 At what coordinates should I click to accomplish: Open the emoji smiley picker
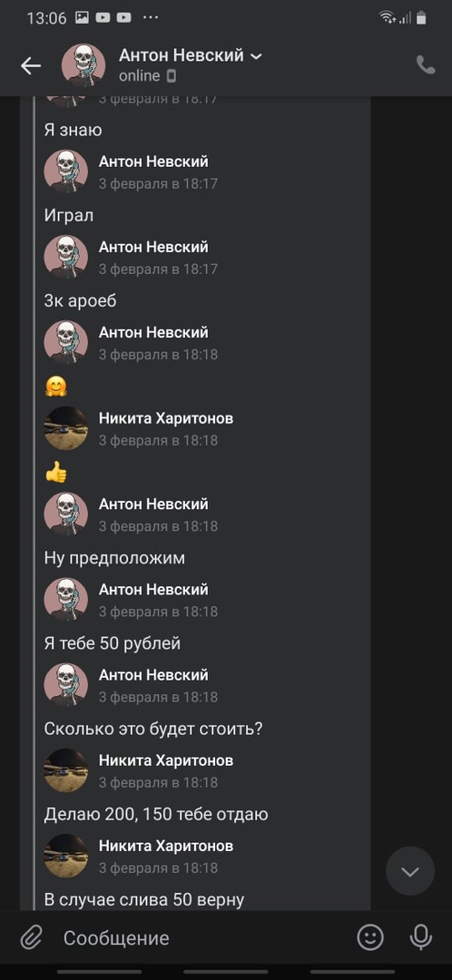370,937
